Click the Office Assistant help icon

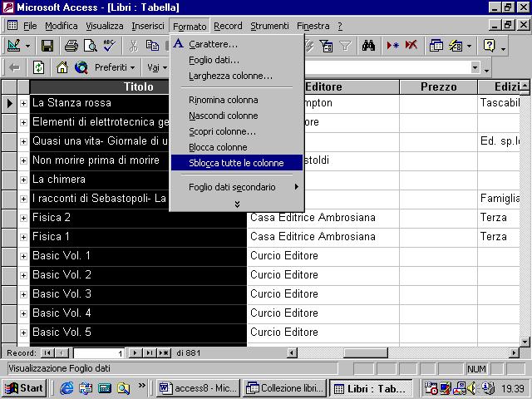pos(489,46)
